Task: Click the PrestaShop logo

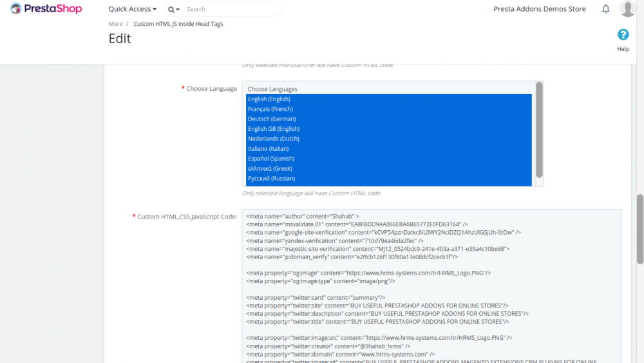Action: (x=46, y=8)
